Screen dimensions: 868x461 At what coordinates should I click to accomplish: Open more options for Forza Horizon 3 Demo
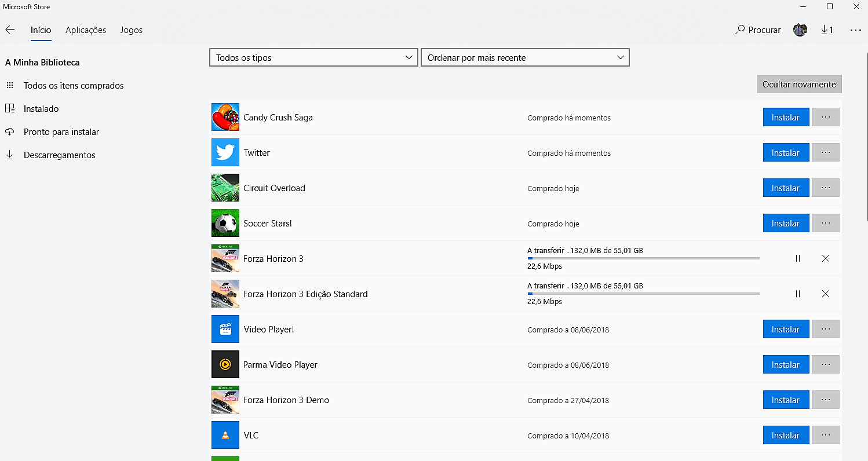pyautogui.click(x=826, y=400)
